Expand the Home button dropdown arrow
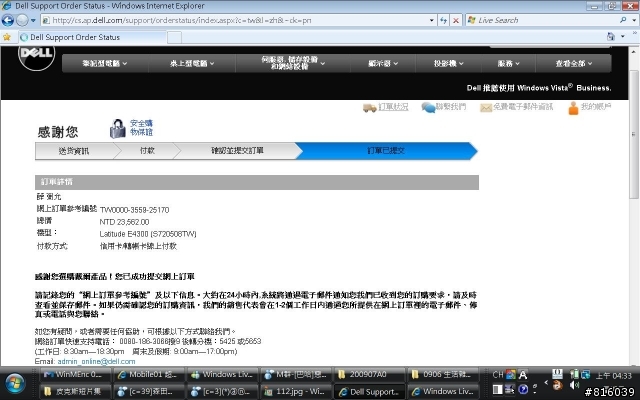The image size is (640, 400). 623,37
